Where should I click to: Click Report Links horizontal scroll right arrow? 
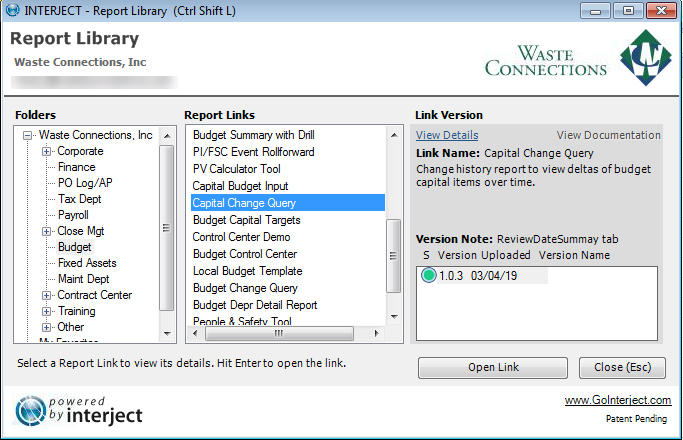(x=376, y=334)
